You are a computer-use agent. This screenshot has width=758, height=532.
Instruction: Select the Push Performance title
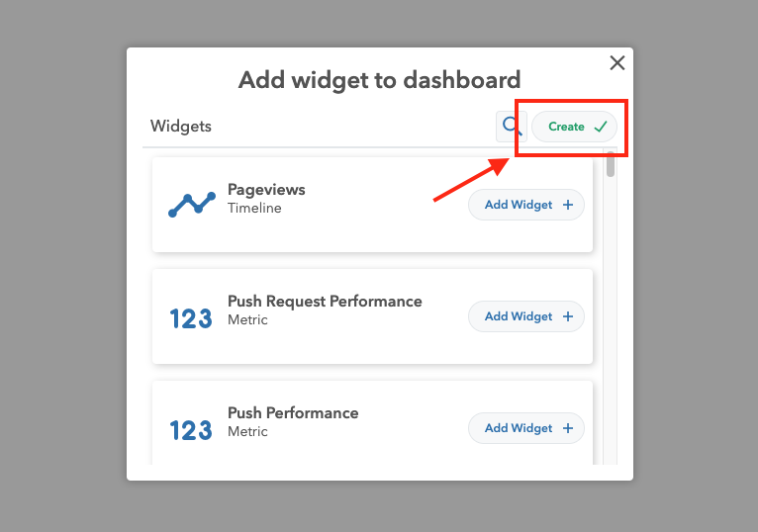click(x=293, y=412)
